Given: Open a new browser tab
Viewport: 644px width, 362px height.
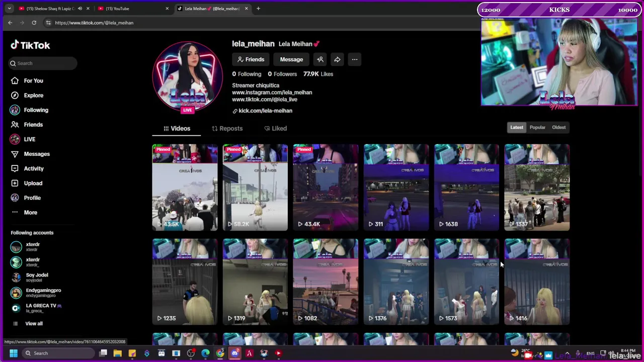Looking at the screenshot, I should pyautogui.click(x=258, y=9).
